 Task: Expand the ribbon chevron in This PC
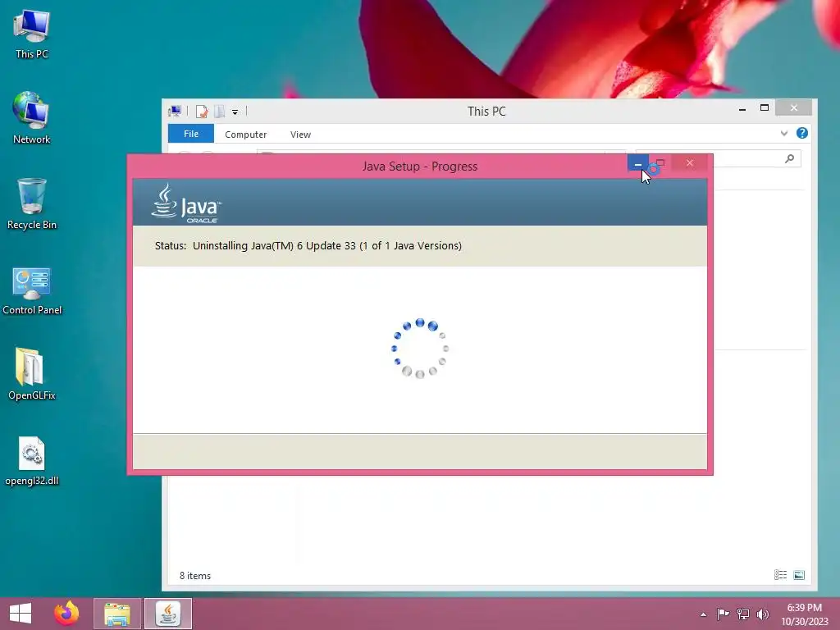coord(783,134)
